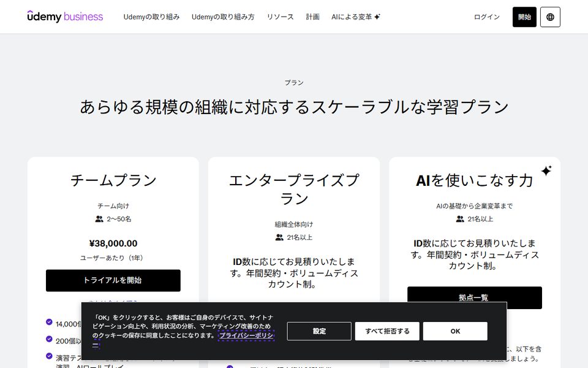Click the checkmark icon beside 14,000

[49, 322]
